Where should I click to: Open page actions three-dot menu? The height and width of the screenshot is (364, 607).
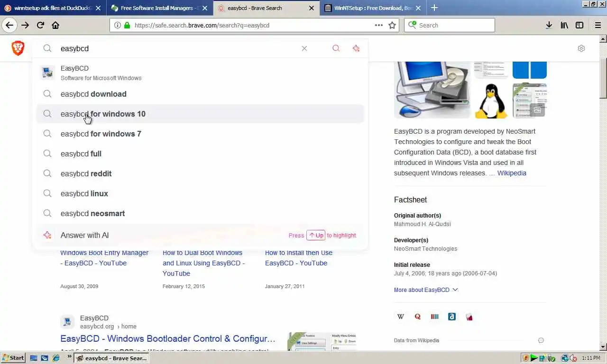tap(379, 25)
